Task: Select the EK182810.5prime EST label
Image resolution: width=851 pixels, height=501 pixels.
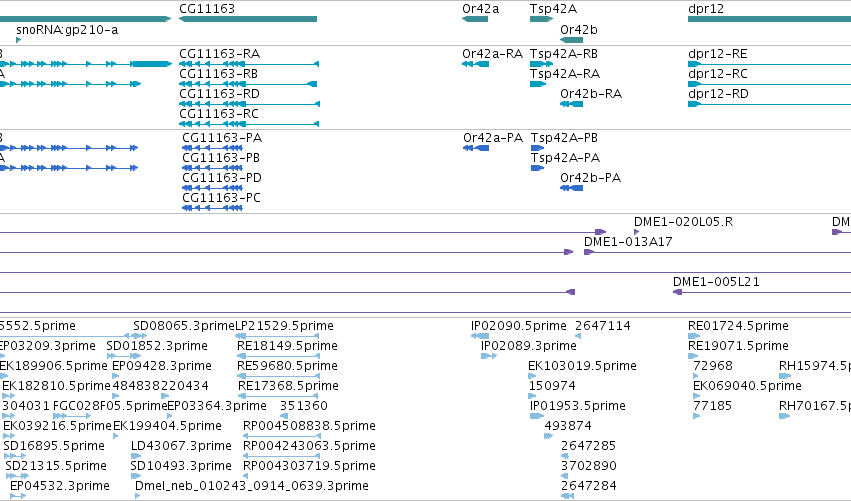Action: (x=56, y=386)
